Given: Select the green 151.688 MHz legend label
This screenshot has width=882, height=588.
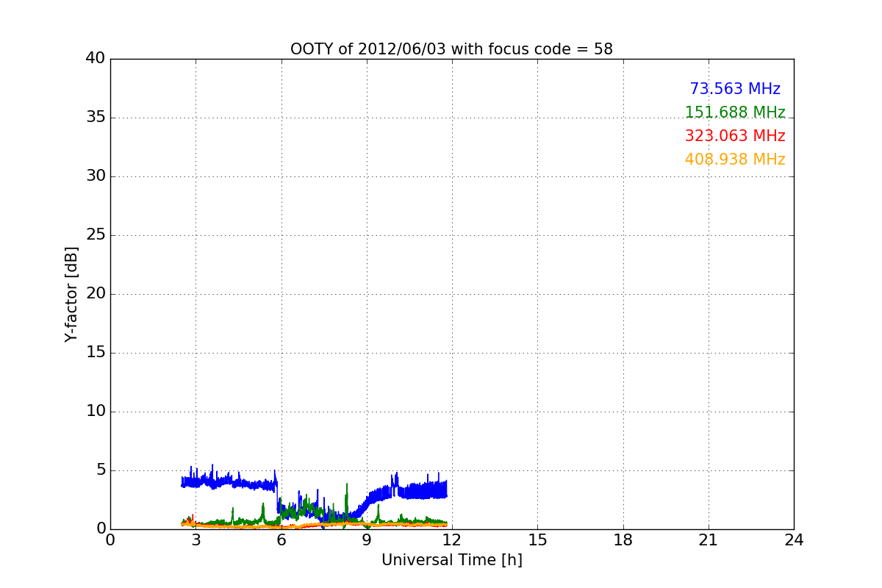Looking at the screenshot, I should coord(735,112).
